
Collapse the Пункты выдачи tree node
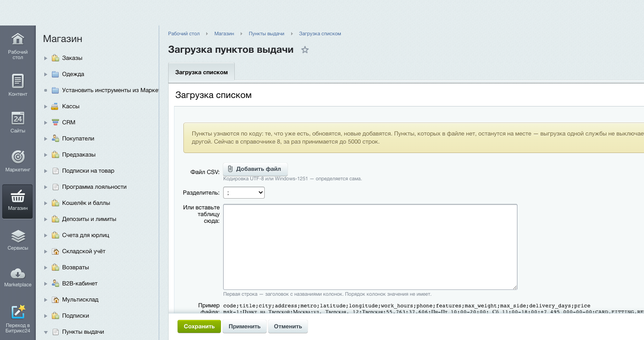[x=46, y=332]
